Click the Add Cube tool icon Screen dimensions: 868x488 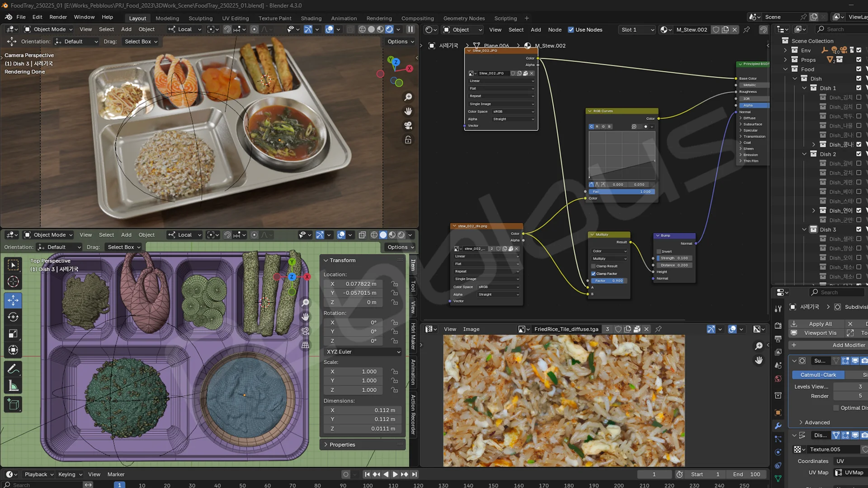(x=13, y=404)
